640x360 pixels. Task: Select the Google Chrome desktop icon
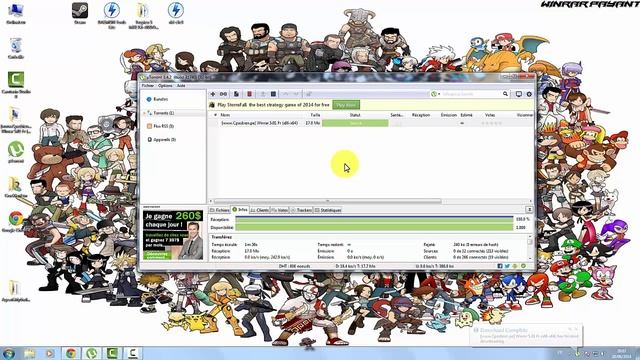(16, 222)
